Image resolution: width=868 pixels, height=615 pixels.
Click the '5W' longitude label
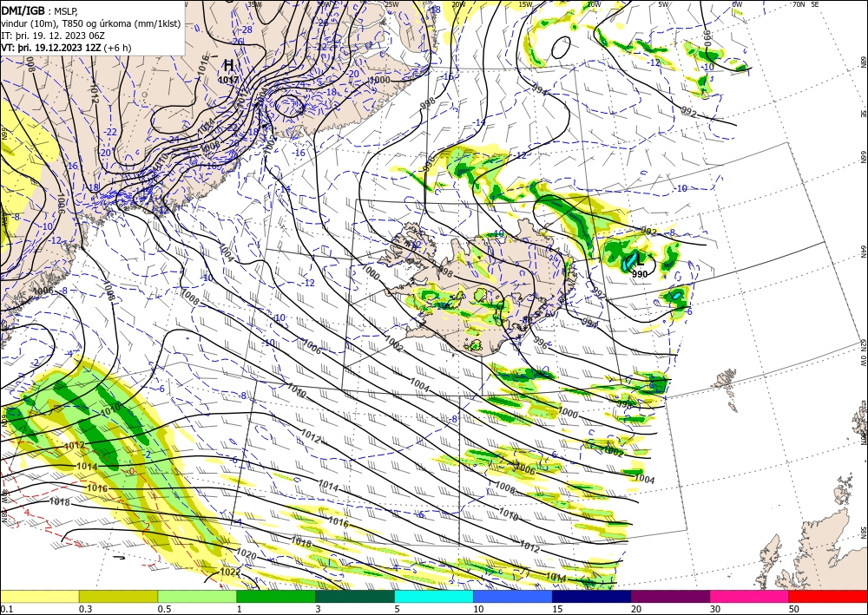tap(664, 4)
